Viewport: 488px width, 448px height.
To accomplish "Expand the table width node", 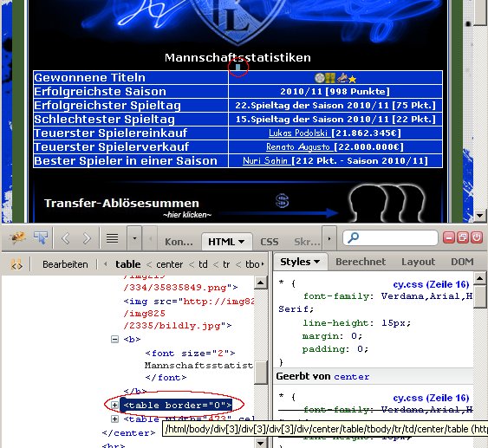I will 114,419.
